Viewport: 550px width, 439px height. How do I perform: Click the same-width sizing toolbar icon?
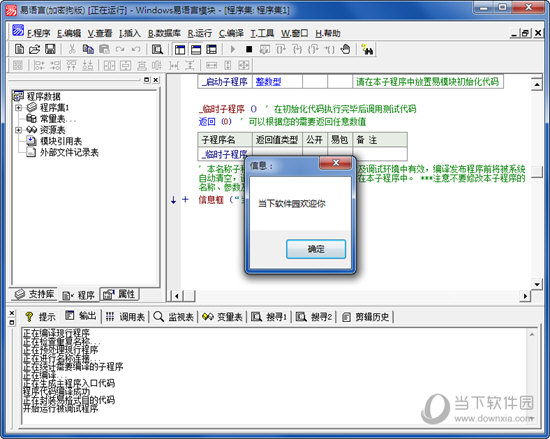click(x=212, y=65)
